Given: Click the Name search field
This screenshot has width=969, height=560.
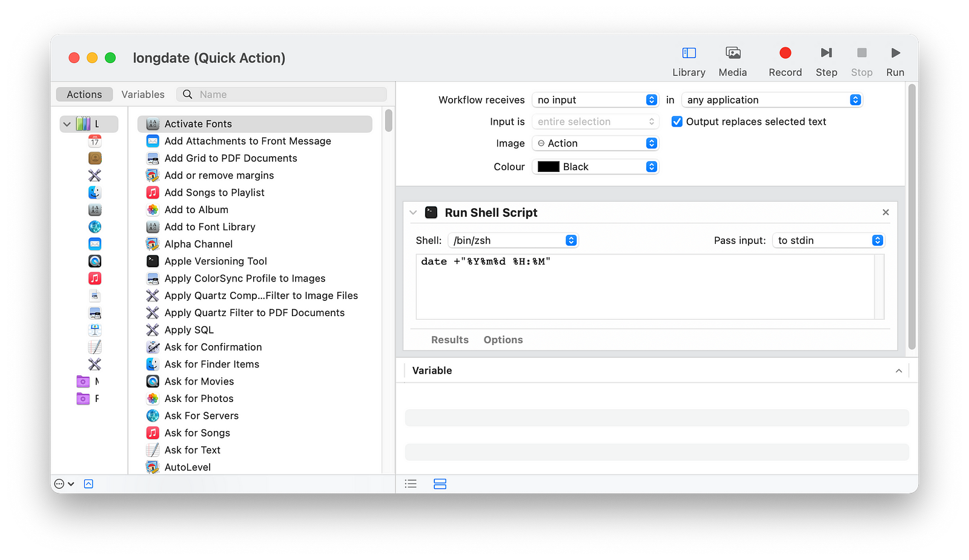Looking at the screenshot, I should click(x=282, y=94).
